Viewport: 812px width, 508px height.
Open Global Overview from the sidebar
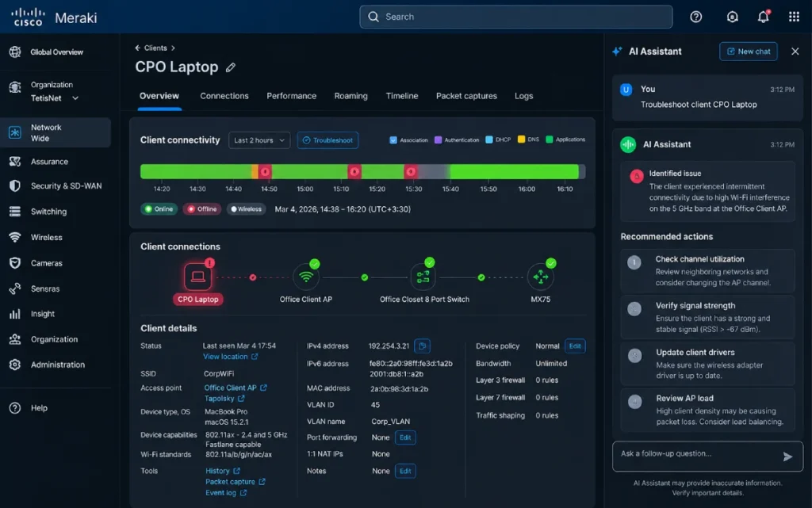pos(56,52)
